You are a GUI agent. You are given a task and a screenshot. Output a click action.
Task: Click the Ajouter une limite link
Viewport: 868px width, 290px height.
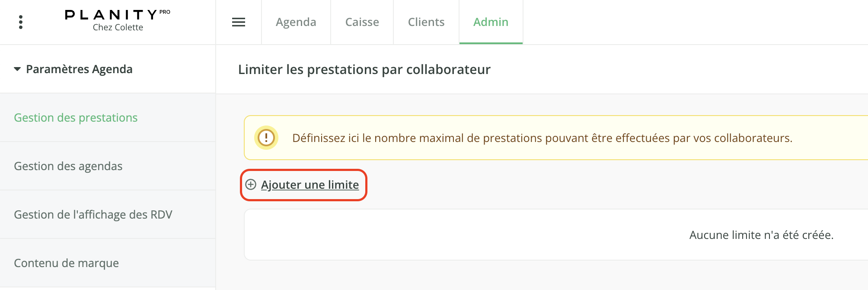point(310,185)
